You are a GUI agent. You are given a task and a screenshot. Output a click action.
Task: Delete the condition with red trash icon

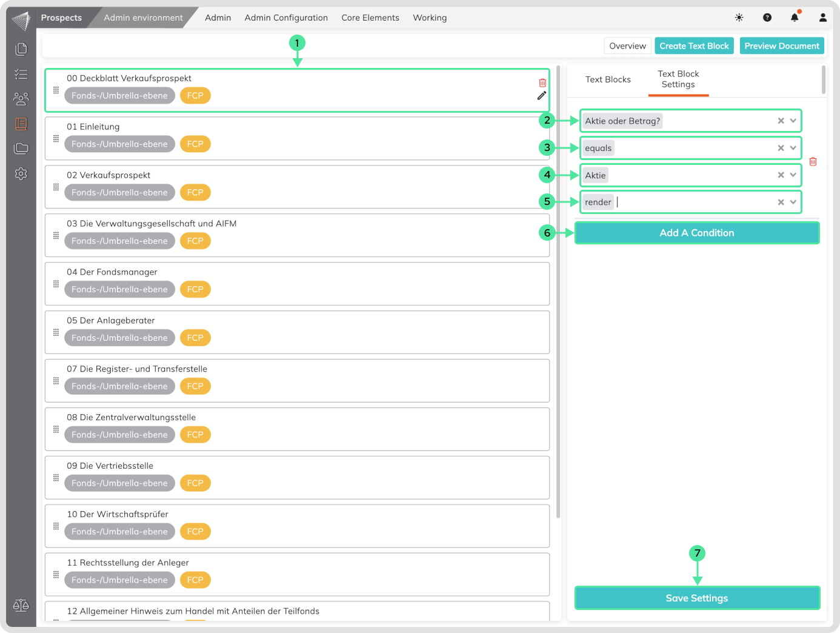pos(813,162)
